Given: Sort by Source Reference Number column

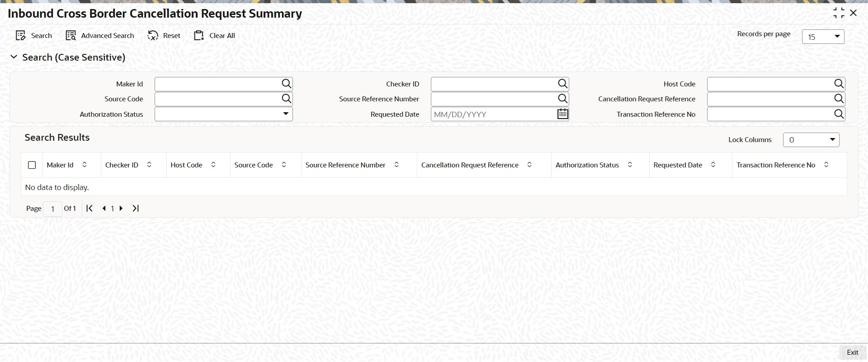Looking at the screenshot, I should pos(396,165).
